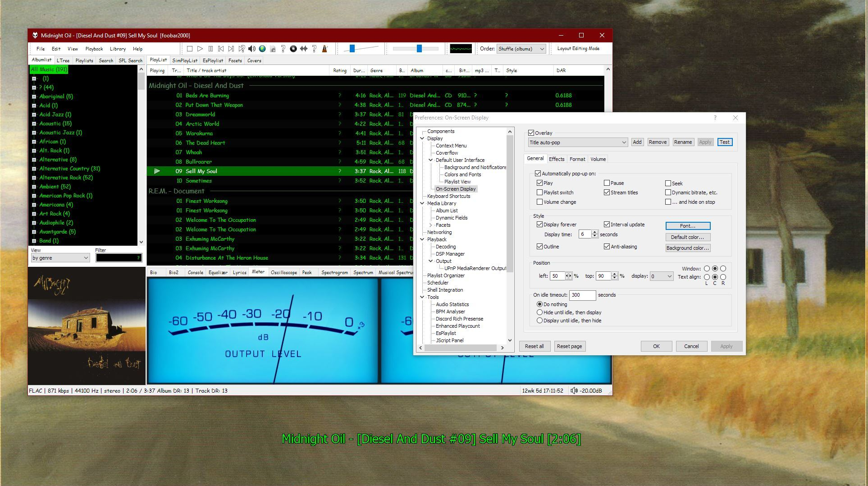The height and width of the screenshot is (486, 868).
Task: Switch to the Effects tab
Action: pyautogui.click(x=556, y=159)
